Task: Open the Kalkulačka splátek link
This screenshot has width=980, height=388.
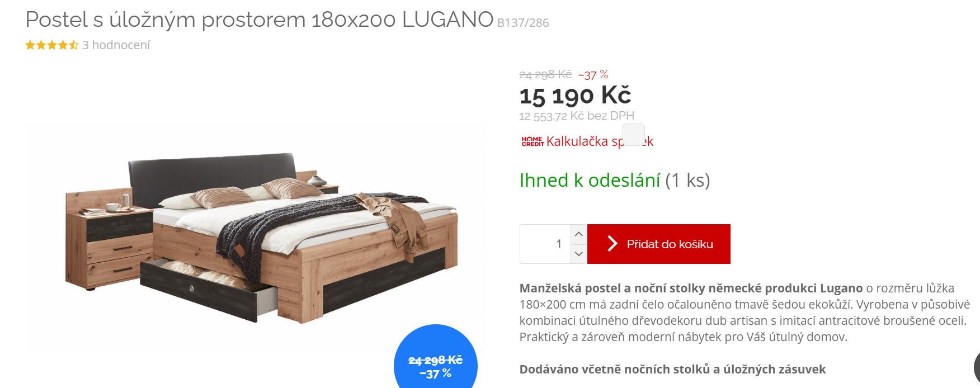Action: [x=600, y=141]
